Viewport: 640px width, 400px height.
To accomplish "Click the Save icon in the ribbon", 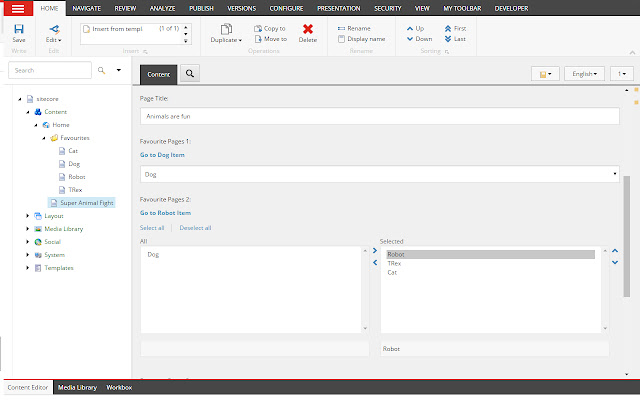I will pos(19,31).
